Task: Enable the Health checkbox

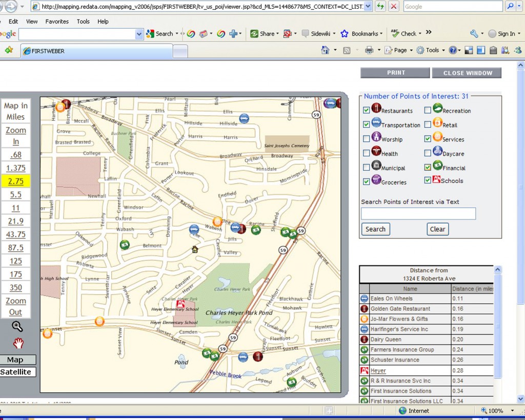Action: (366, 153)
